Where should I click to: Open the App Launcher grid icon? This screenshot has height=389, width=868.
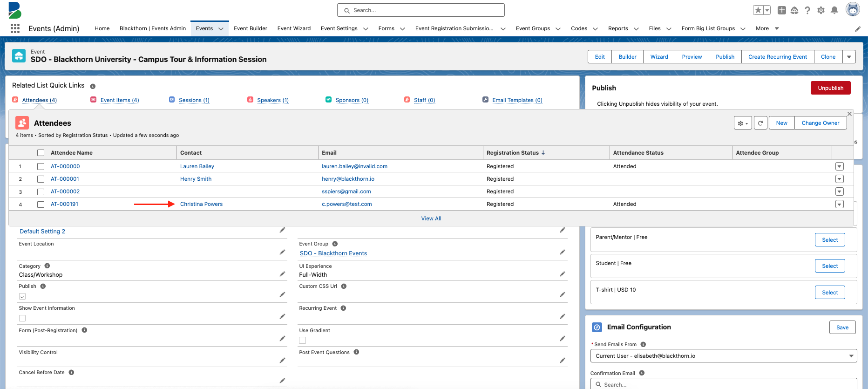pyautogui.click(x=15, y=28)
